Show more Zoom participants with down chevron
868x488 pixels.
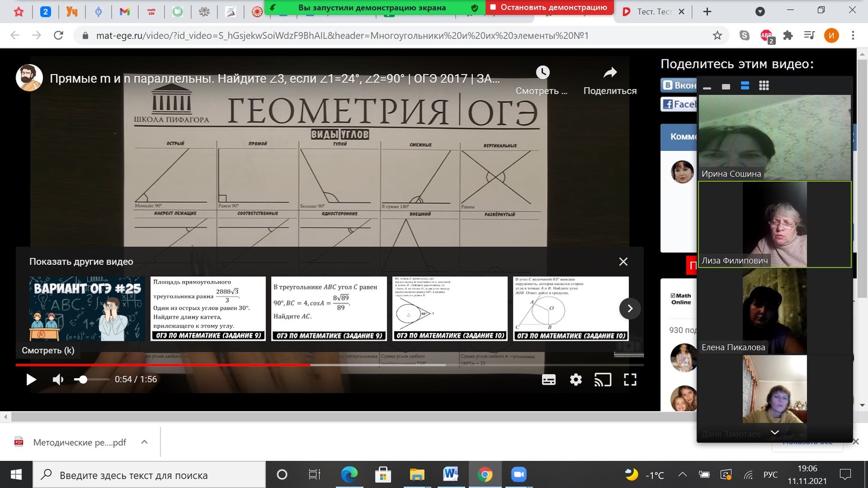point(775,432)
